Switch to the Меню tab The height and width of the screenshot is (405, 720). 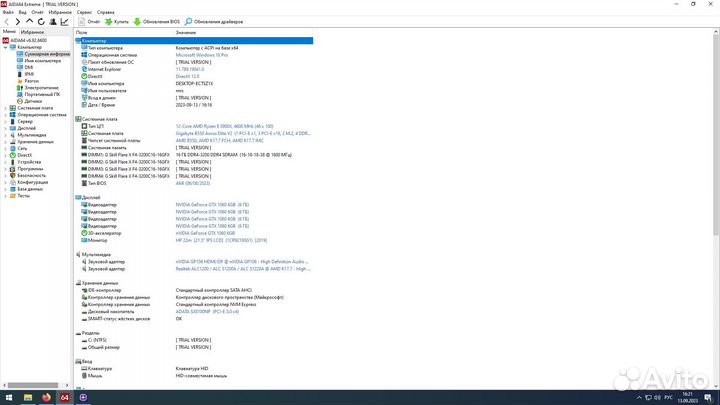(x=9, y=32)
